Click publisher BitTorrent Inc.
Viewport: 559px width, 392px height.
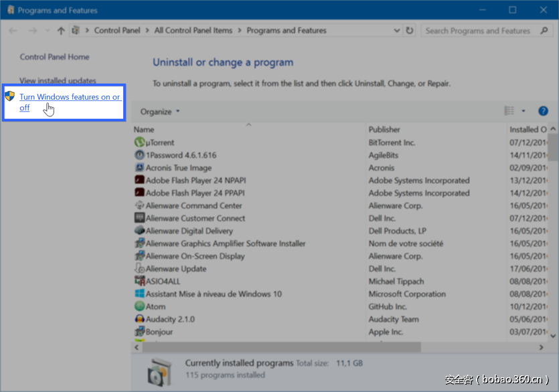[x=392, y=142]
